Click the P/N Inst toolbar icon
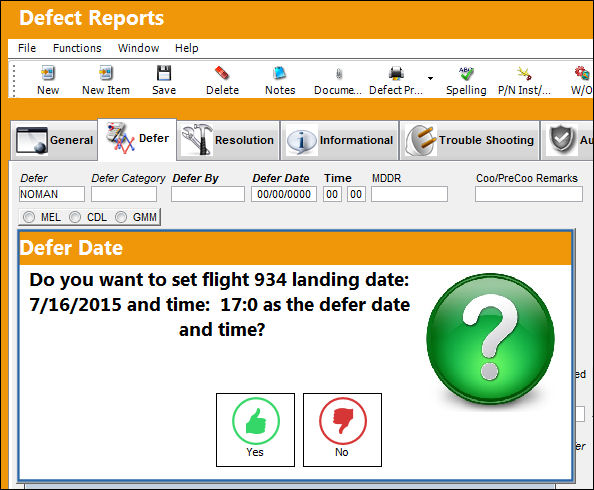This screenshot has height=490, width=594. (x=524, y=73)
